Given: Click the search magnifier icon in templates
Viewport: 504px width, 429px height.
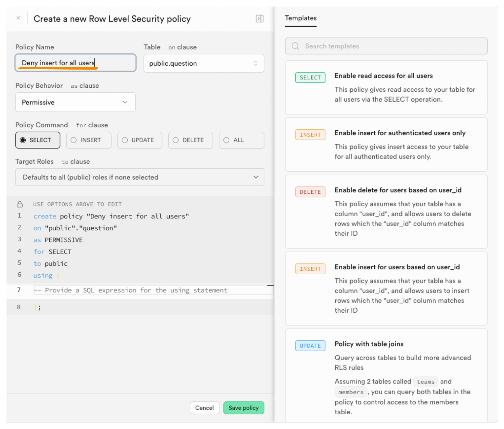Looking at the screenshot, I should [x=295, y=46].
